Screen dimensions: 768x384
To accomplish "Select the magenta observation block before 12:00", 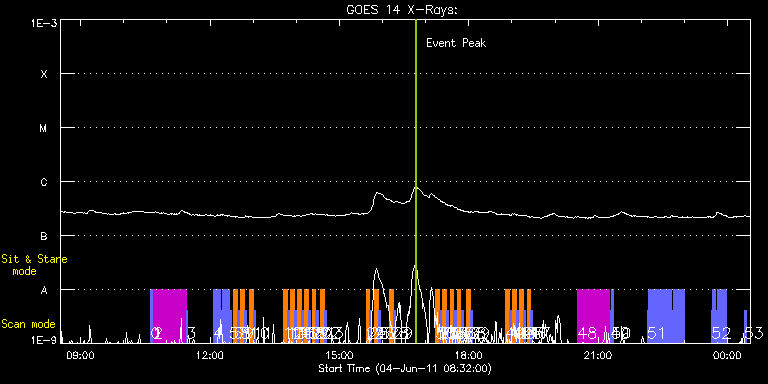I will coord(170,316).
